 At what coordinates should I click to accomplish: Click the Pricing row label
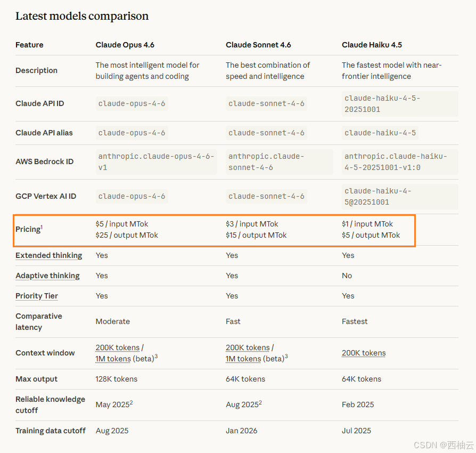click(x=29, y=229)
